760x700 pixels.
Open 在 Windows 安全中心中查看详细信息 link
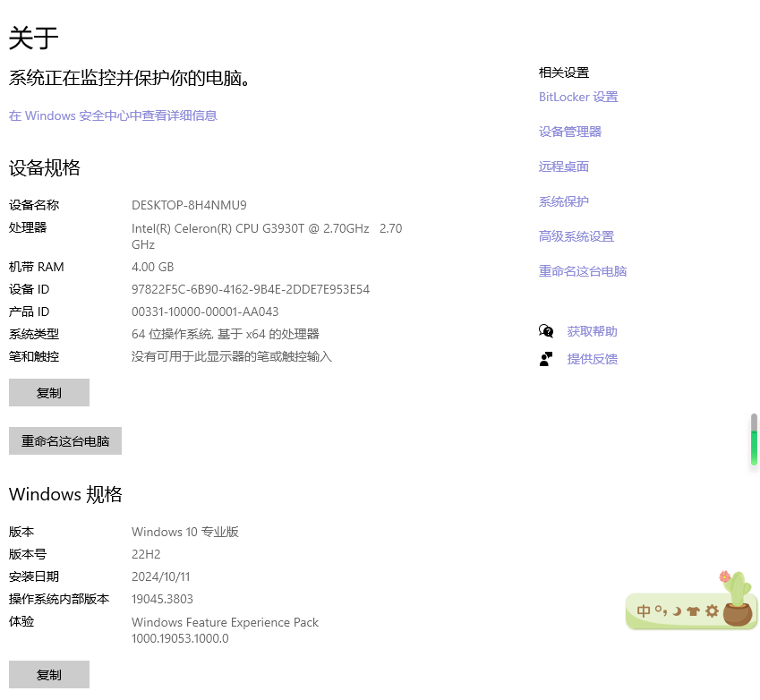pos(113,115)
